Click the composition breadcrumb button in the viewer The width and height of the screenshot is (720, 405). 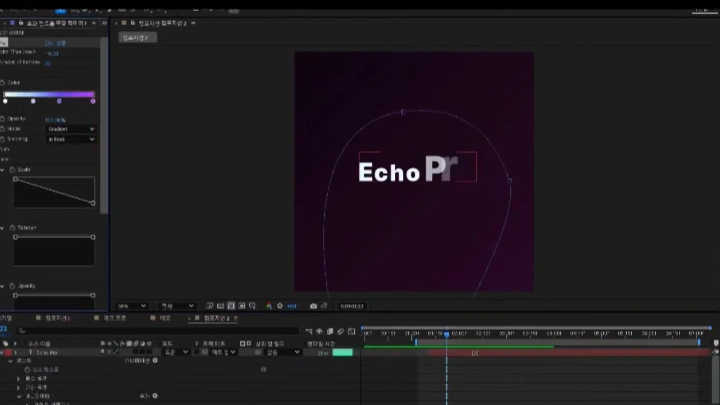pos(137,38)
